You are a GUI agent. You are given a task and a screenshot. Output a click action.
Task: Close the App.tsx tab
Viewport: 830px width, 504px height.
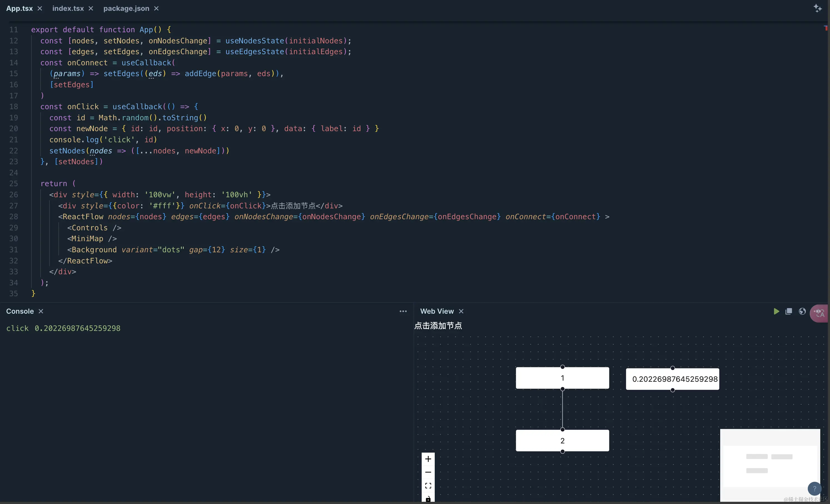click(40, 8)
